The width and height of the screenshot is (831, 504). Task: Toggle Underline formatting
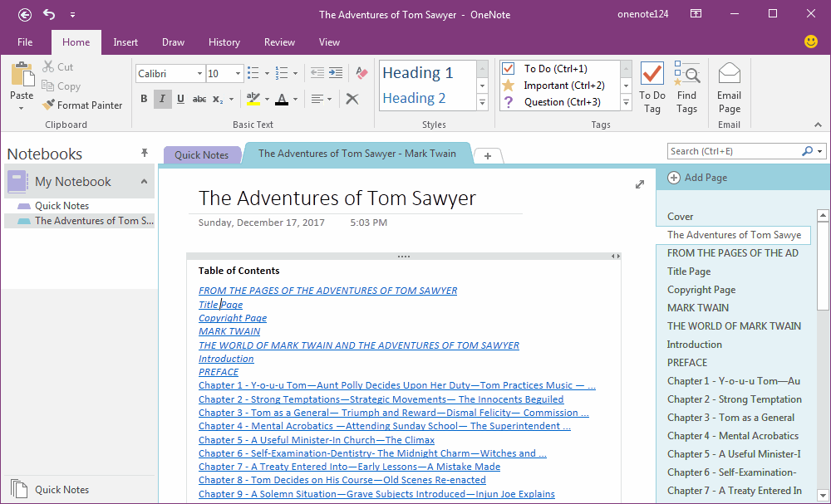[x=180, y=99]
